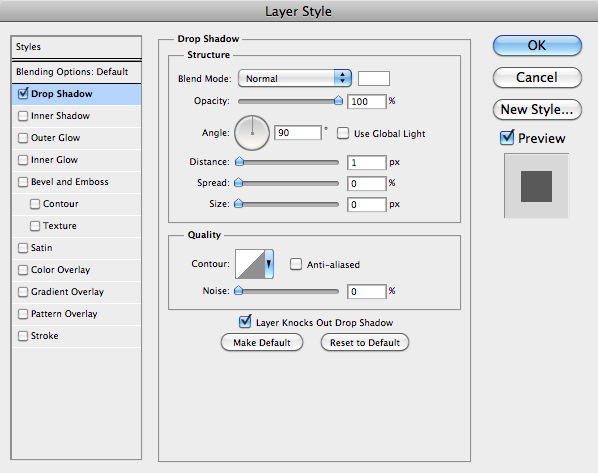
Task: Select the Satin style label
Action: pyautogui.click(x=42, y=248)
